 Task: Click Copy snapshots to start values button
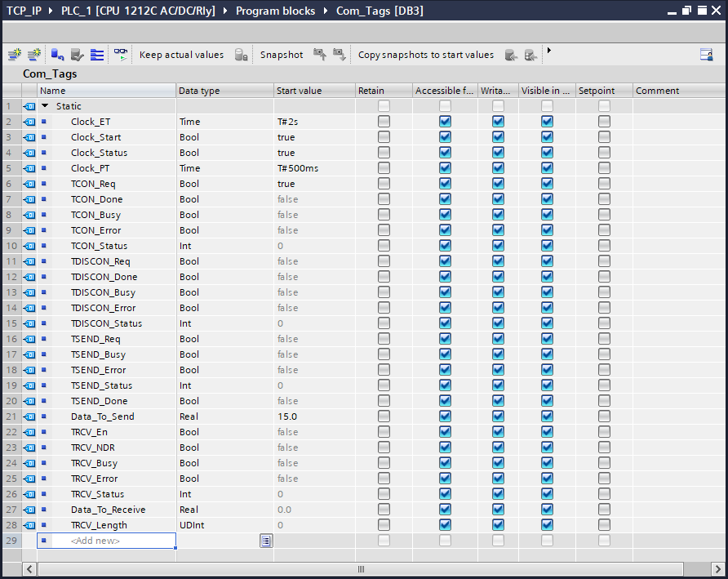click(x=425, y=55)
